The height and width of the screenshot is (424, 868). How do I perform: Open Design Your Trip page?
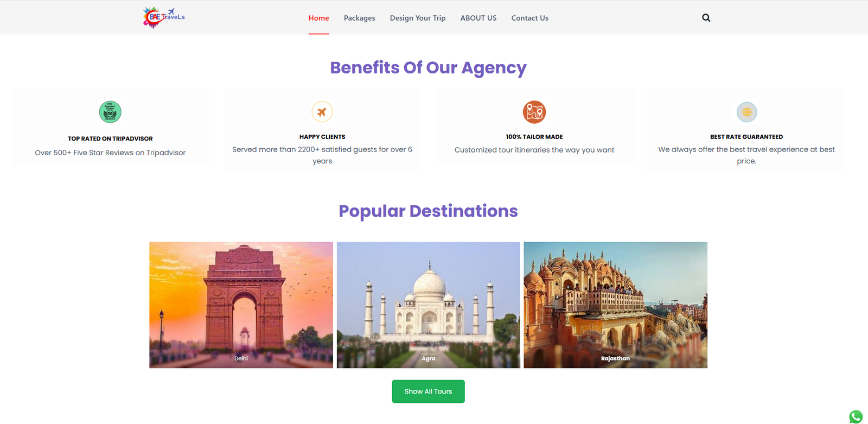click(418, 18)
